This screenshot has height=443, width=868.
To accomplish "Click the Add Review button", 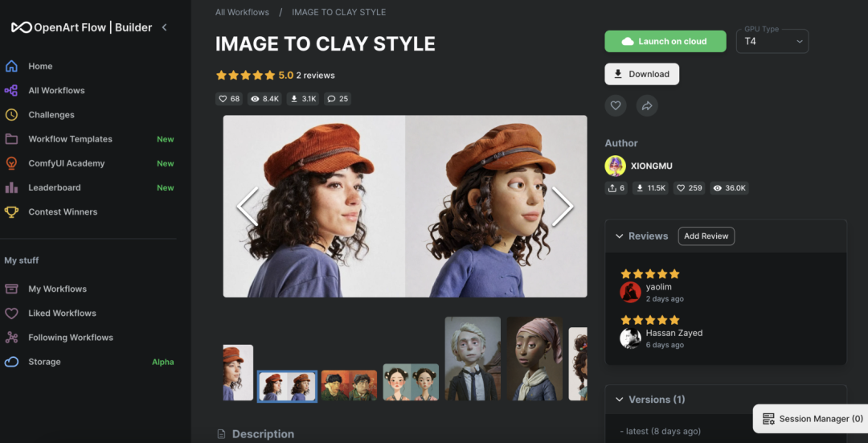I will tap(706, 236).
